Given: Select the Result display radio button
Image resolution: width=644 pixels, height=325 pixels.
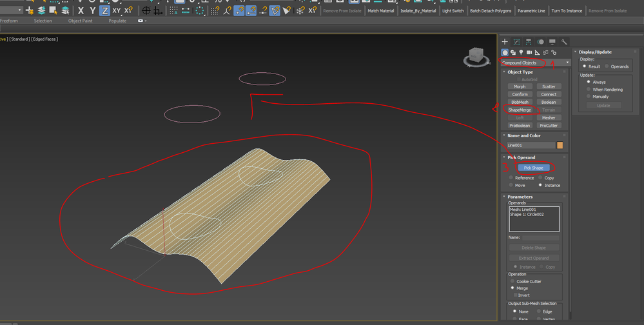Looking at the screenshot, I should click(x=585, y=66).
